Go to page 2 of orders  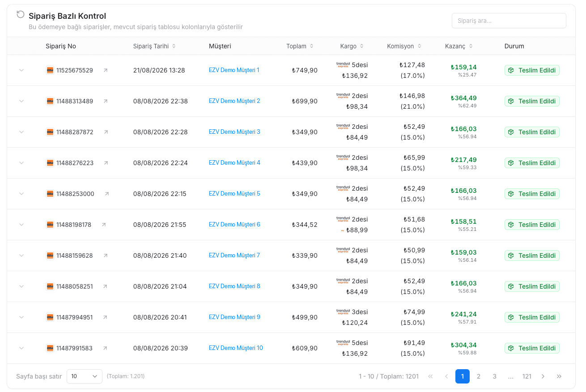tap(479, 376)
